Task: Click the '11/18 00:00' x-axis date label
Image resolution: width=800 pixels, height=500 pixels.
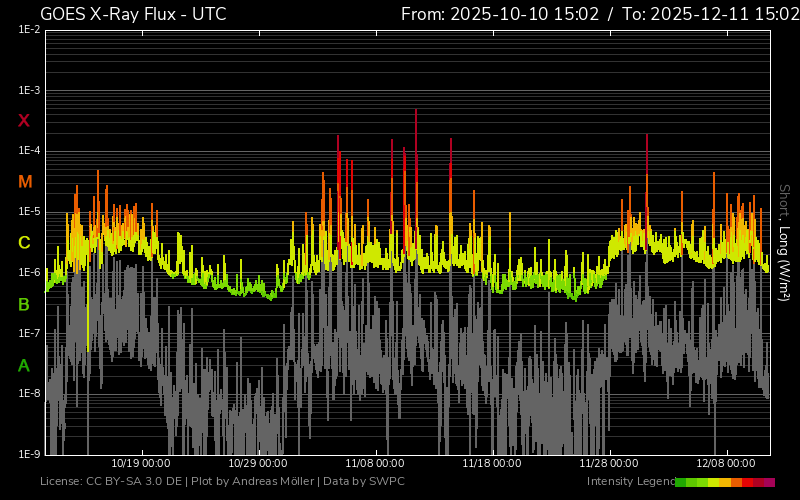Action: click(x=492, y=464)
